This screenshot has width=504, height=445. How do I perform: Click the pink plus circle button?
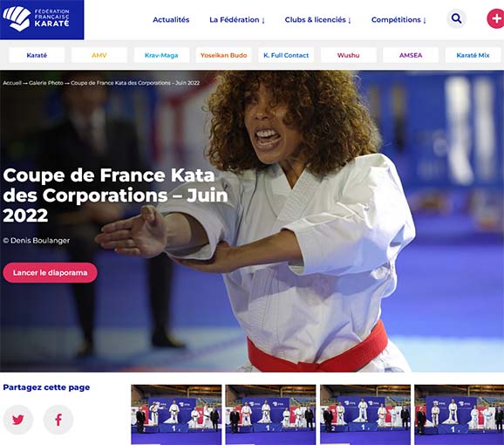point(495,18)
